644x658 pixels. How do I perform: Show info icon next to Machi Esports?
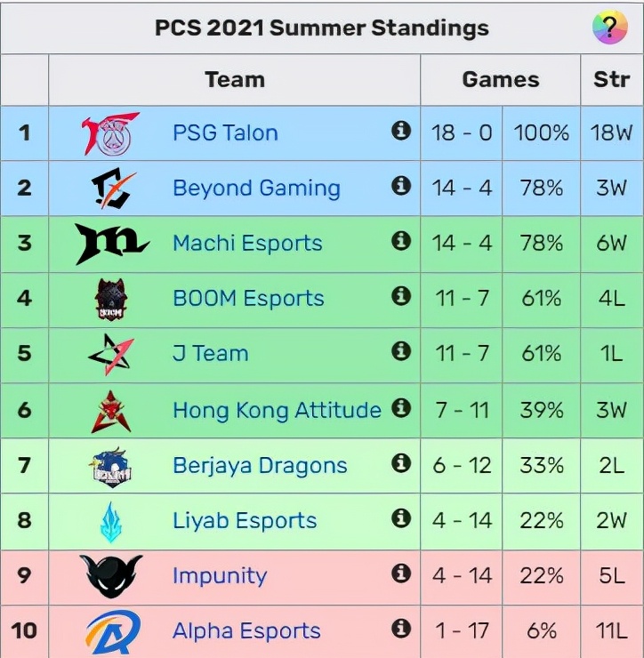tap(401, 241)
